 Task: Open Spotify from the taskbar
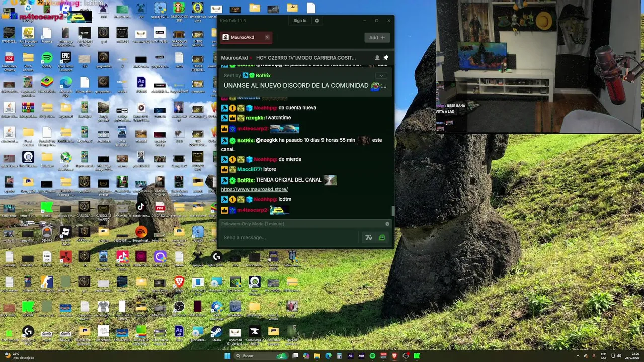coord(372,356)
